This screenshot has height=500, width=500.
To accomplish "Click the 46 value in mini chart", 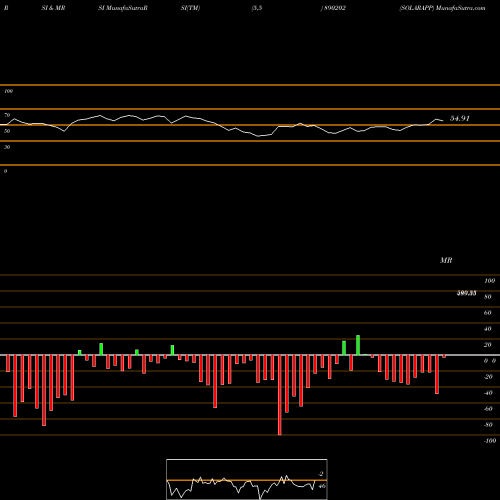I will (x=322, y=486).
